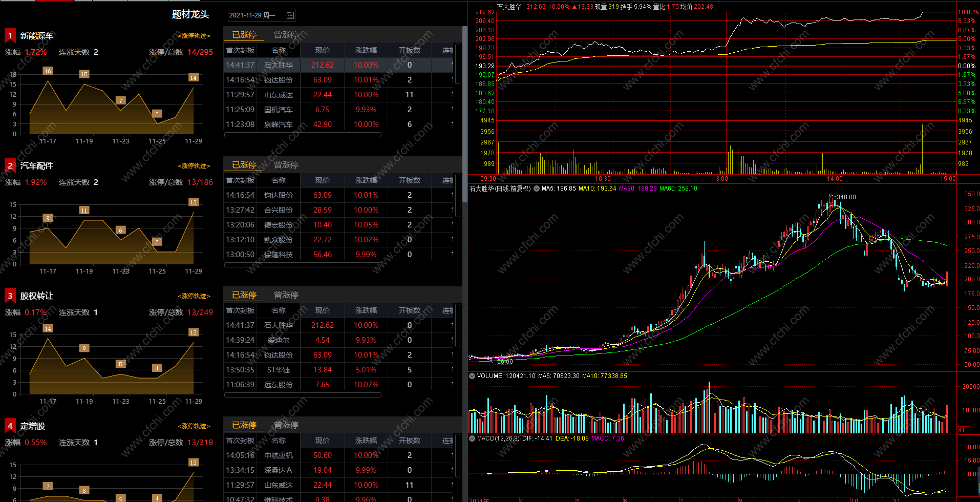Select 泉峰汽车 row in 新能源车 table
980x502 pixels.
point(339,124)
